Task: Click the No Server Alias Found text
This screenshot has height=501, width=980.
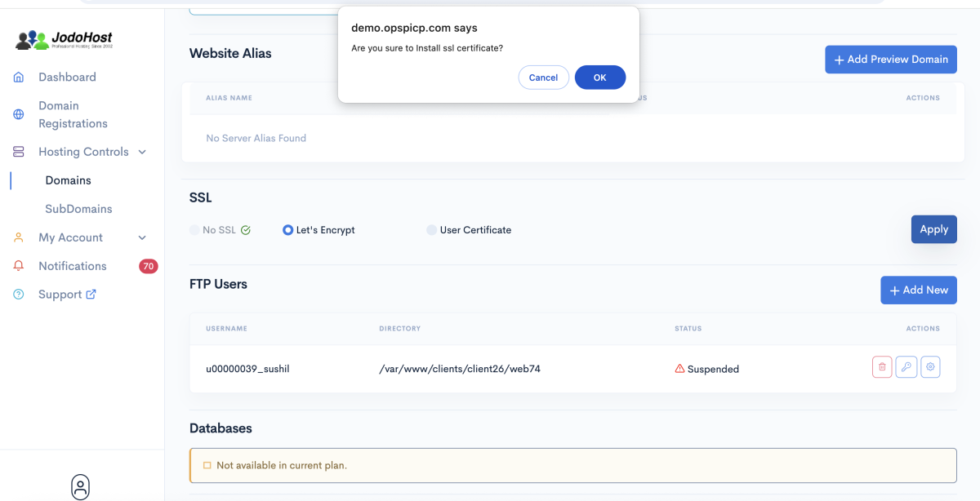Action: click(x=256, y=138)
